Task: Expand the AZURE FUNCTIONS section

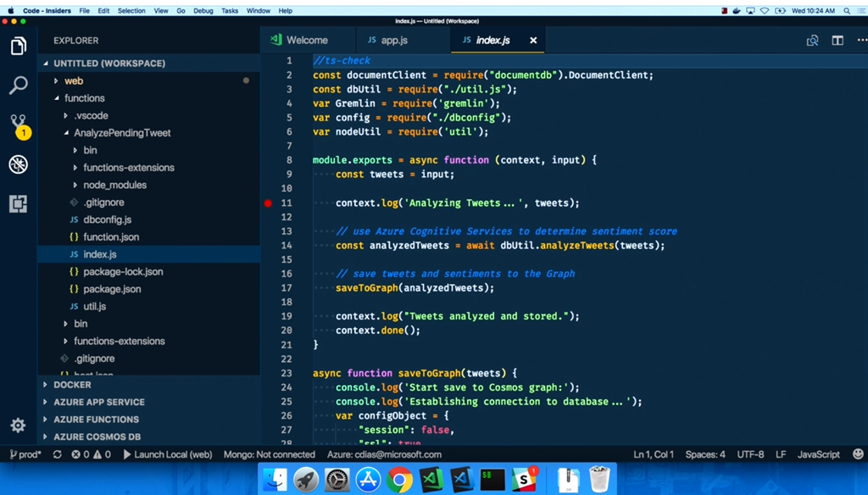Action: [96, 420]
